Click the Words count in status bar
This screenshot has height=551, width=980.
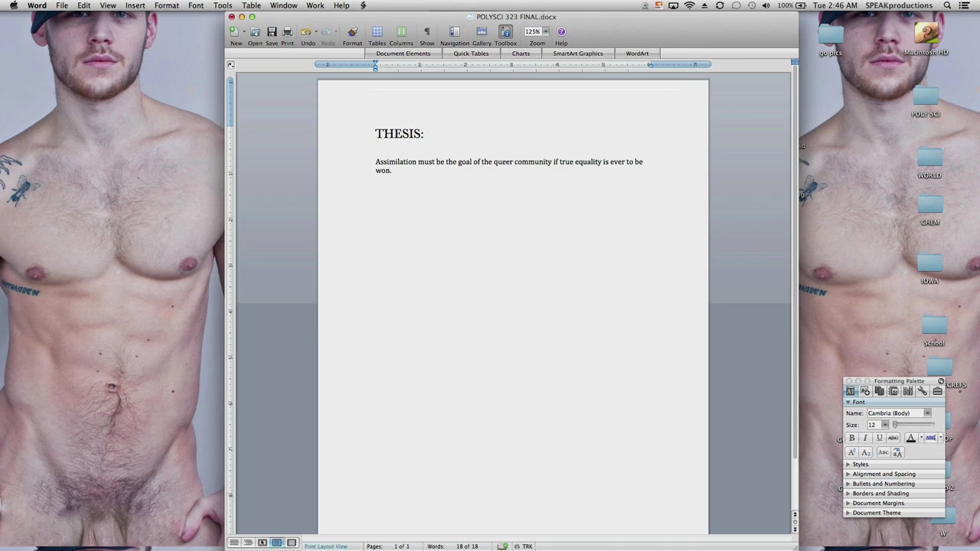pos(452,546)
